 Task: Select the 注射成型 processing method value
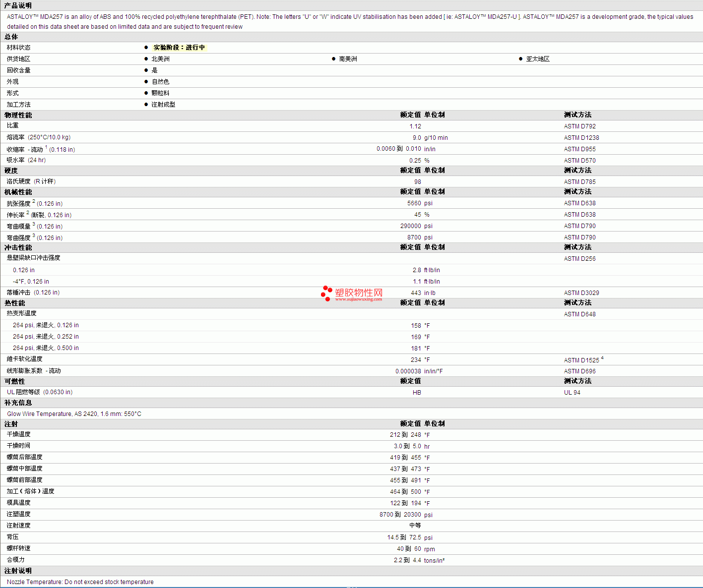click(x=163, y=105)
